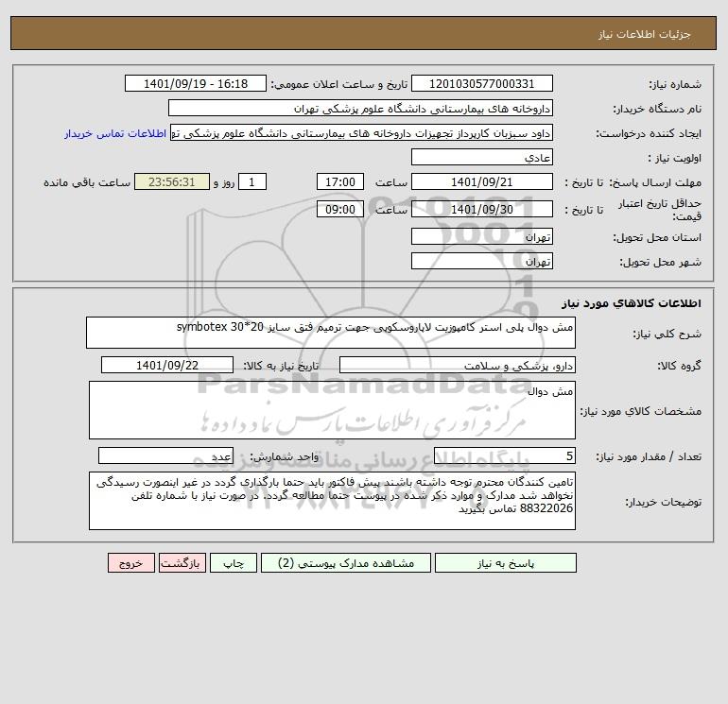Click the 'شهر محل تحویل:' label
This screenshot has width=728, height=704.
click(x=660, y=262)
